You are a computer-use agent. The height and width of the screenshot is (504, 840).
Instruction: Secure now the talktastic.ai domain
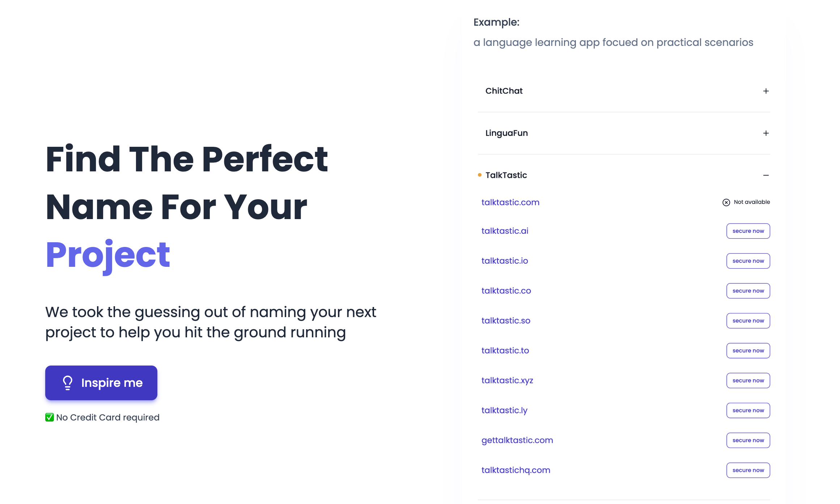coord(748,231)
